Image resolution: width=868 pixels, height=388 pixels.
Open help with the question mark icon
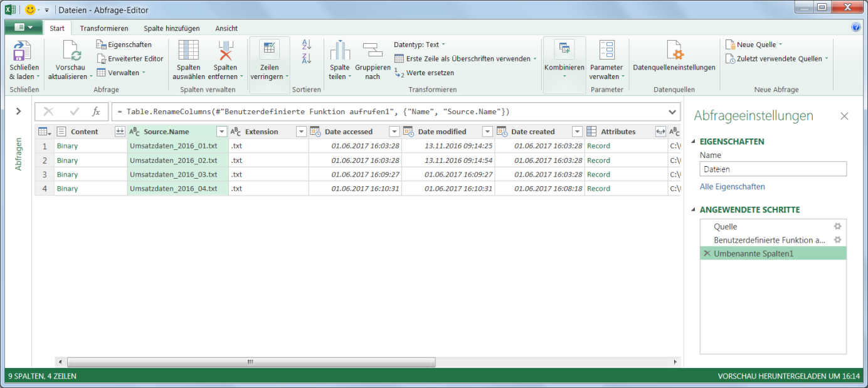click(856, 28)
